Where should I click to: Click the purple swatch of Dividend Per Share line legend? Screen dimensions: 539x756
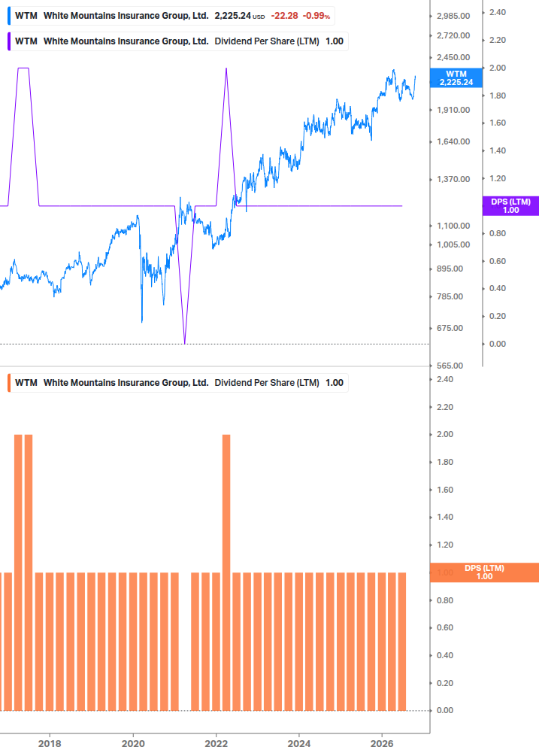pyautogui.click(x=9, y=41)
